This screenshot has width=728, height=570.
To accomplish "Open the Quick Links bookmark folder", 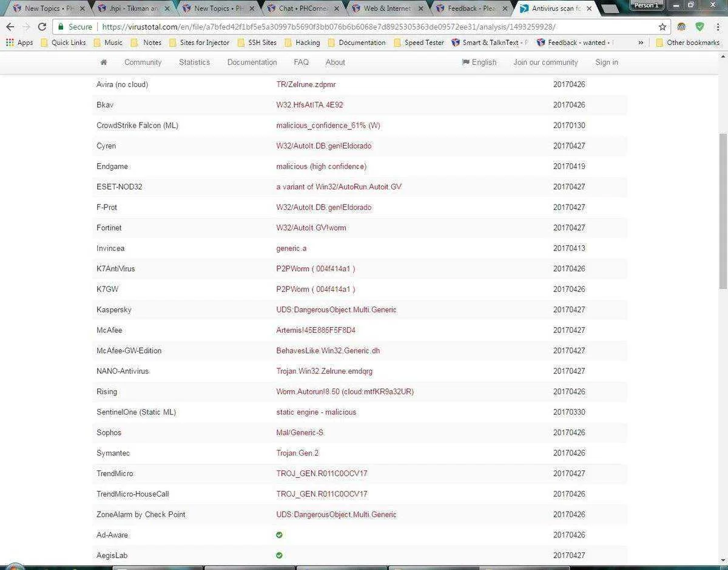I will (x=63, y=42).
